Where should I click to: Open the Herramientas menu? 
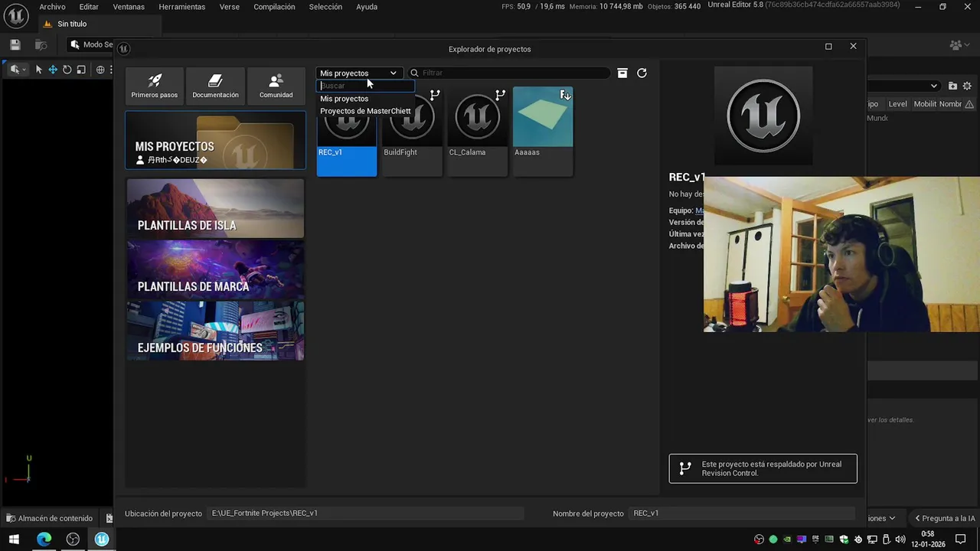click(182, 7)
